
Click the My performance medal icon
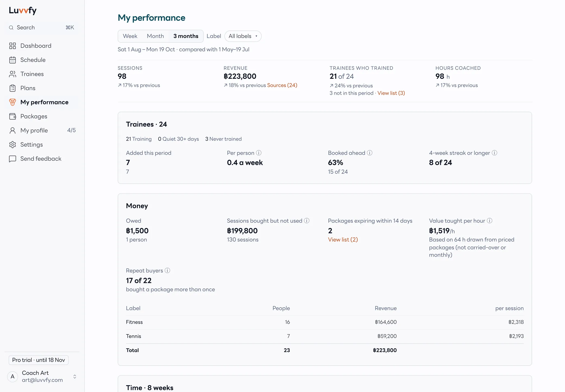point(12,102)
